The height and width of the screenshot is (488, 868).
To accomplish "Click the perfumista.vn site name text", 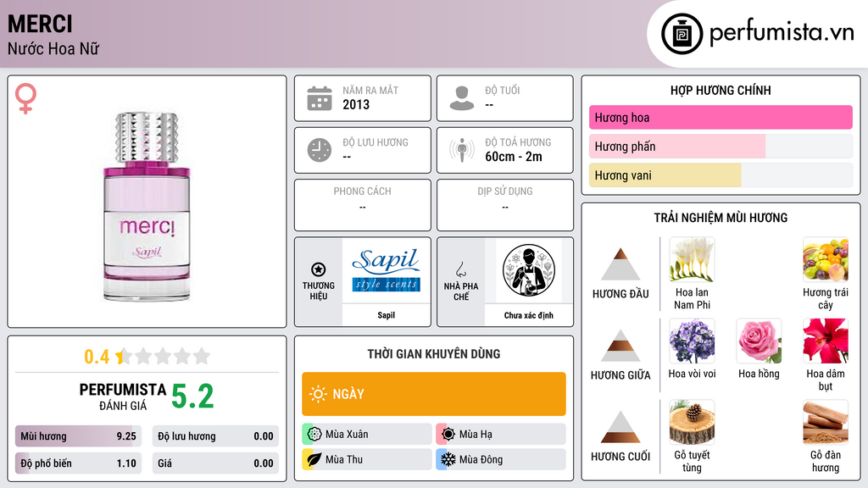I will [x=782, y=33].
